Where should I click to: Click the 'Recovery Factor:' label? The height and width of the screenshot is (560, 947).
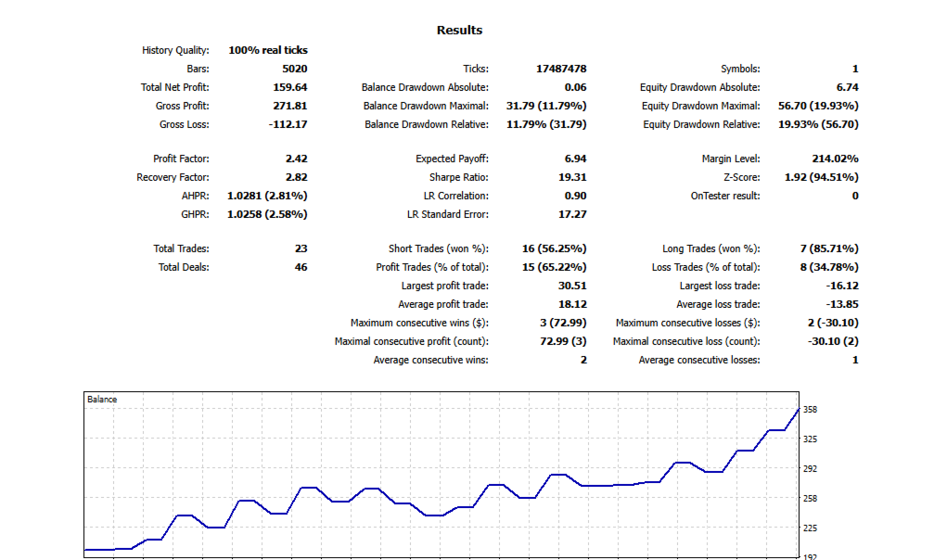click(173, 177)
